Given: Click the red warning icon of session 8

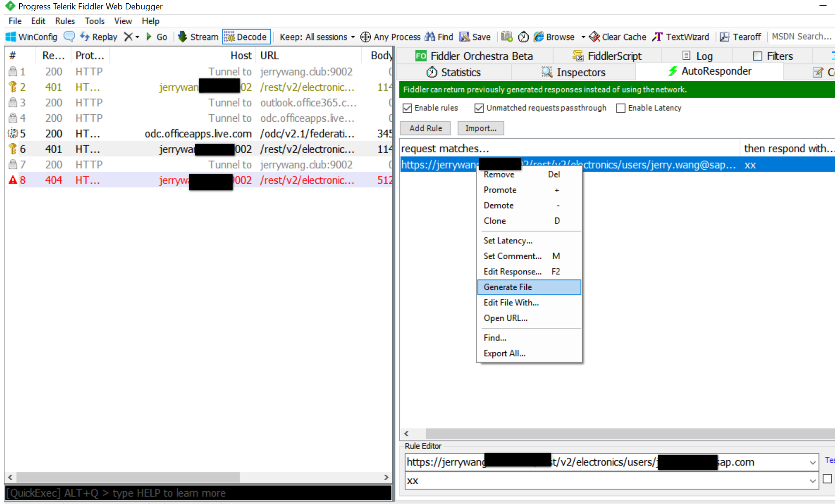Looking at the screenshot, I should point(13,180).
